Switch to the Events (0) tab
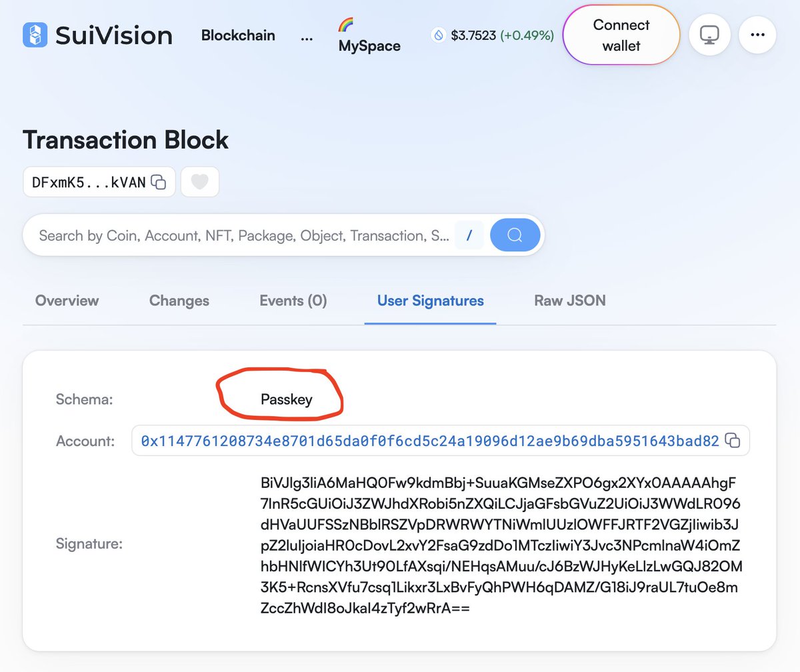This screenshot has width=800, height=672. pyautogui.click(x=293, y=301)
